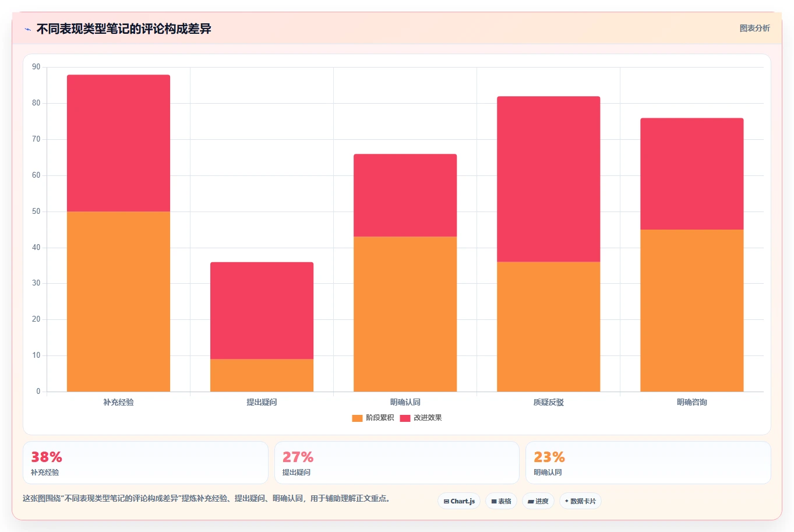Click the red segment of 明确咨询 bar
The height and width of the screenshot is (532, 794).
pyautogui.click(x=691, y=174)
